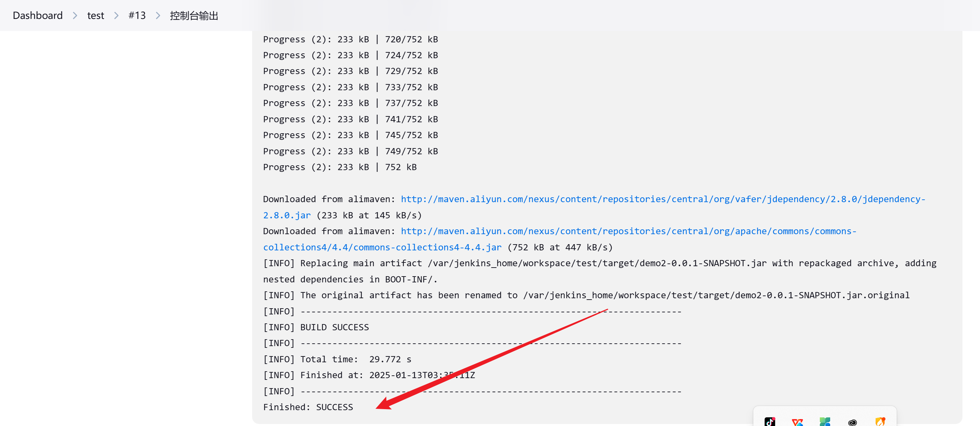Expand chevron after test breadcrumb

116,15
